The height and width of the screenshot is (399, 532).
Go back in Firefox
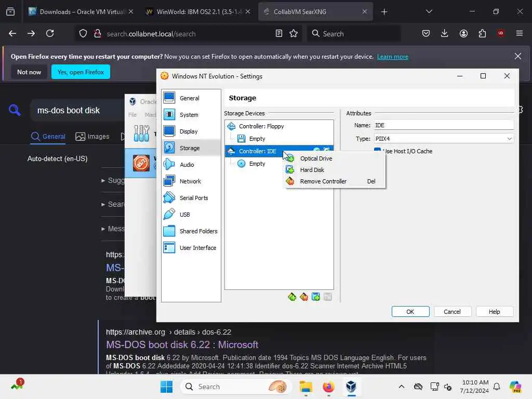[12, 33]
